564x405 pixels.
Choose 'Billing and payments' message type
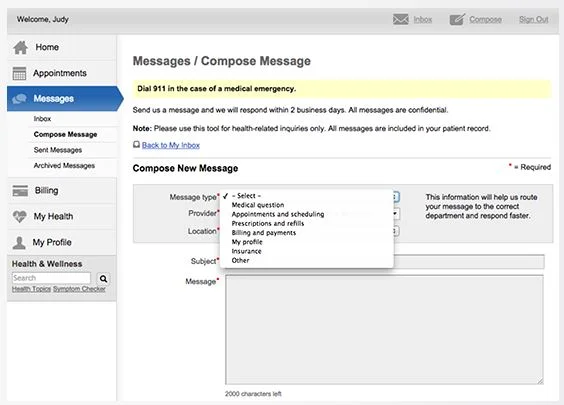307,233
